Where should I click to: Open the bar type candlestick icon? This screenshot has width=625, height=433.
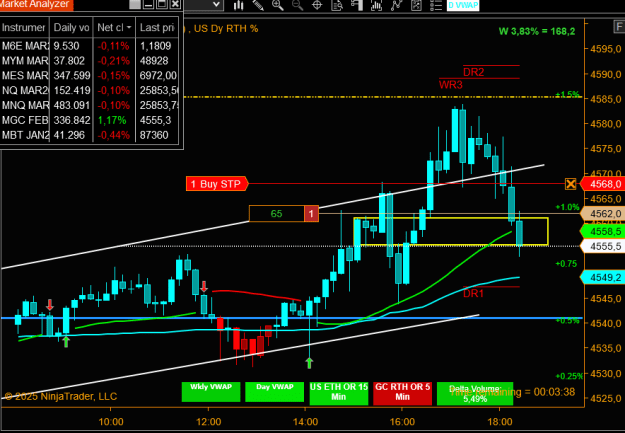[x=238, y=5]
